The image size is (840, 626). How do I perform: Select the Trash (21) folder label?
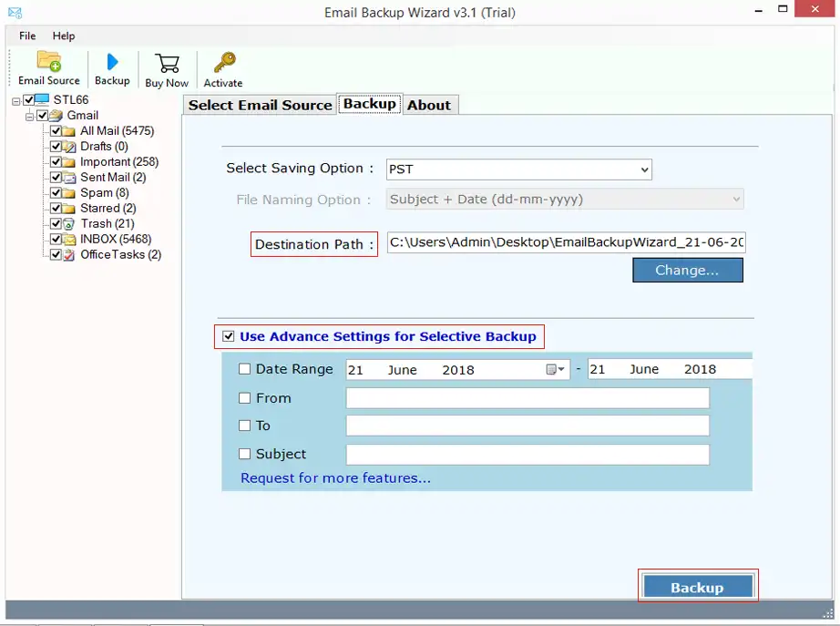pyautogui.click(x=108, y=223)
